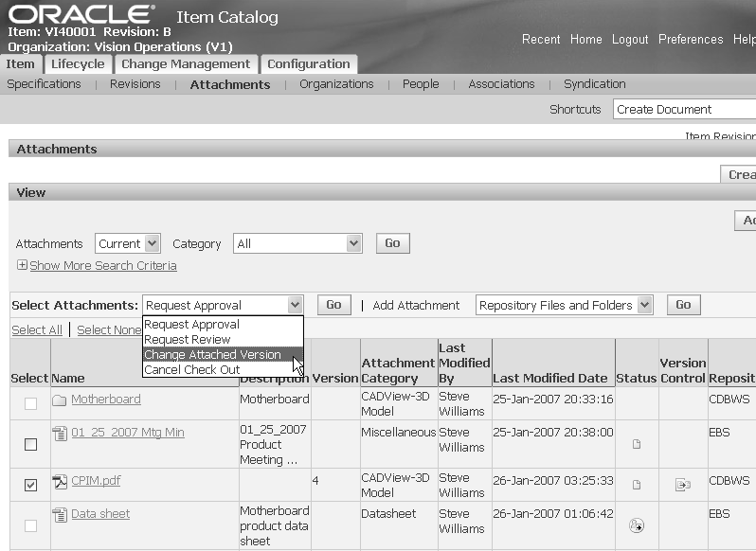Click the status icon in the Data sheet row

click(637, 525)
